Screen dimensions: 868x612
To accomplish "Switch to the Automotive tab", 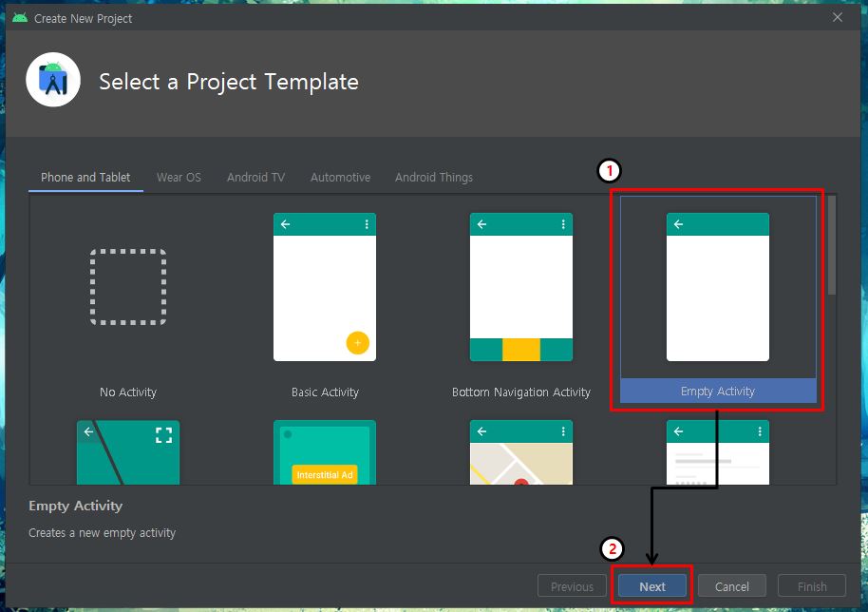I will [340, 177].
